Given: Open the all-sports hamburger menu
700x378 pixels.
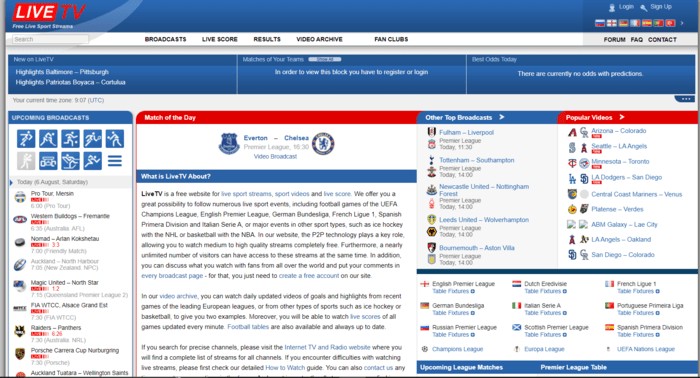Looking at the screenshot, I should click(x=115, y=161).
